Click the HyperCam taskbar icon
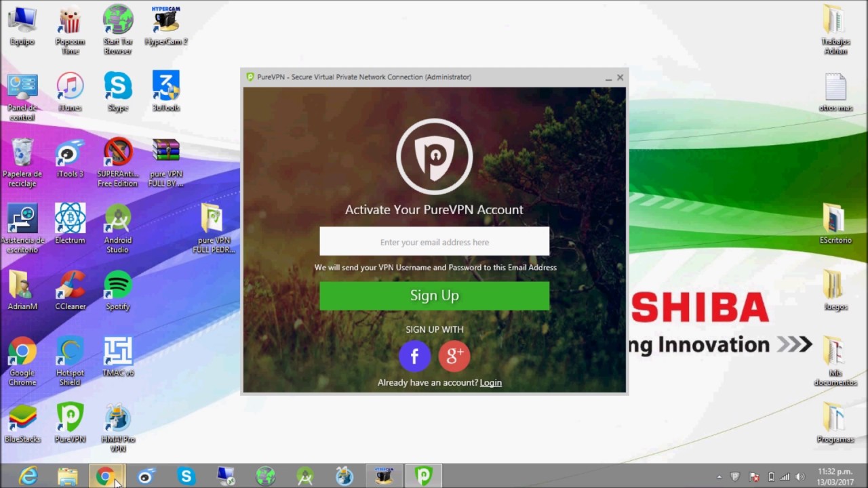Screen dimensions: 868x488 [x=384, y=476]
